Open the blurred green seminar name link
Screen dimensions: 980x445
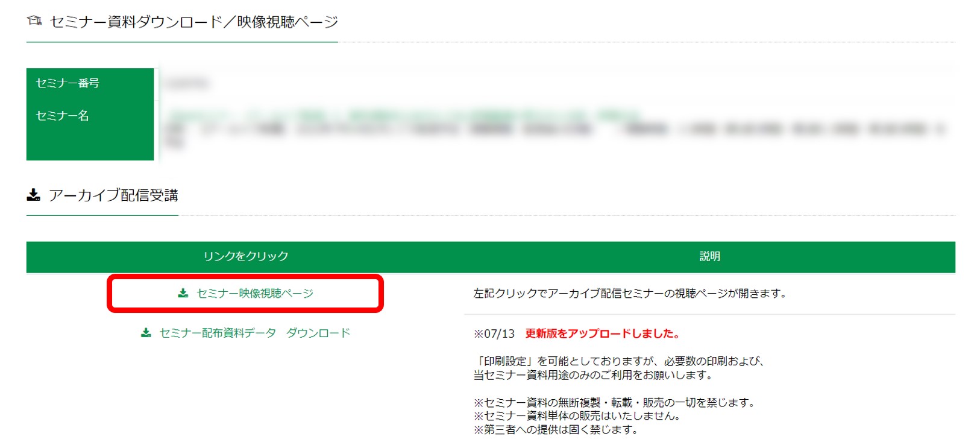(x=404, y=114)
